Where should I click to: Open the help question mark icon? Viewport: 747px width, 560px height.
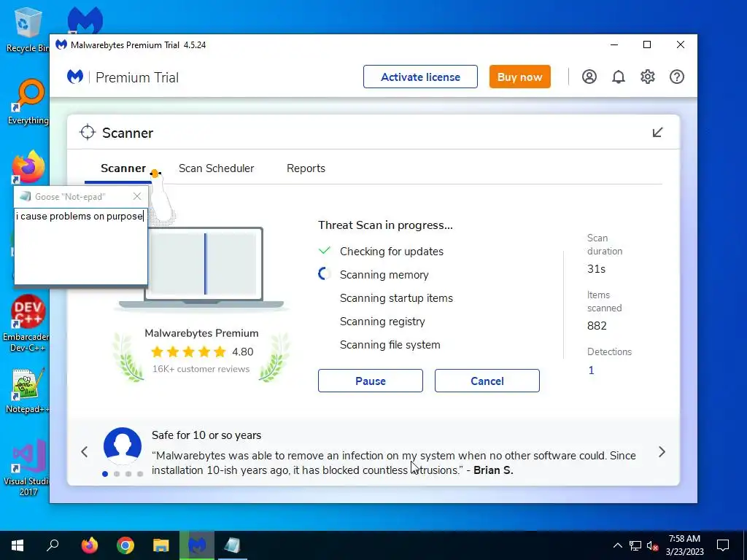pos(676,77)
